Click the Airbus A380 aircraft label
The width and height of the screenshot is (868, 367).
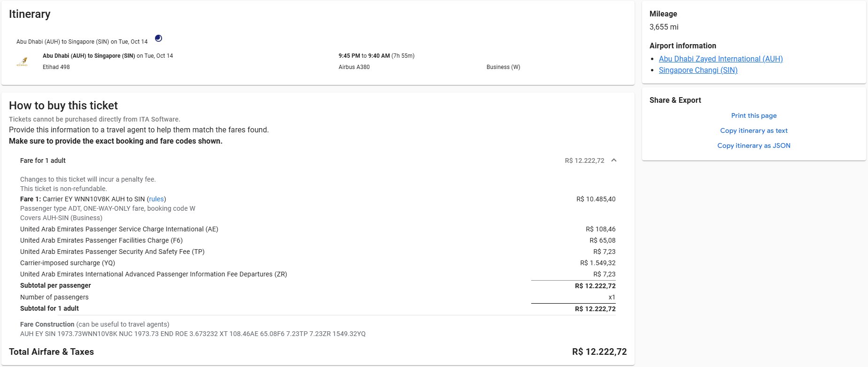(x=354, y=67)
